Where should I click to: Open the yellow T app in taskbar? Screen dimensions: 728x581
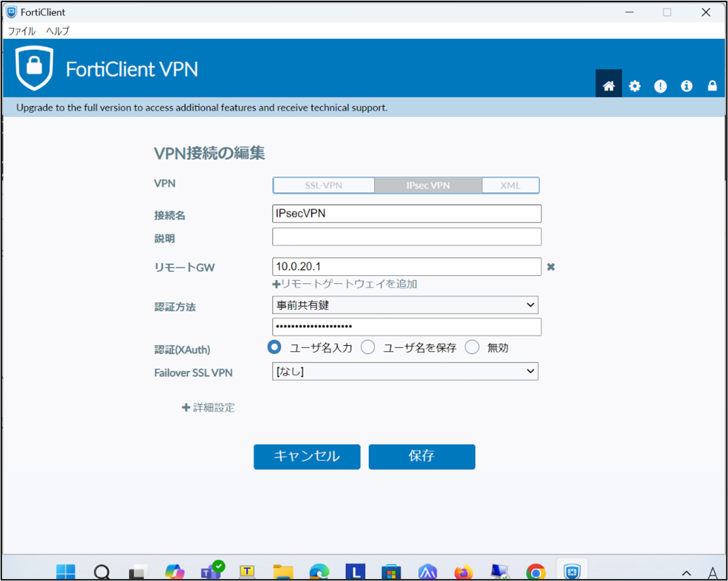247,571
